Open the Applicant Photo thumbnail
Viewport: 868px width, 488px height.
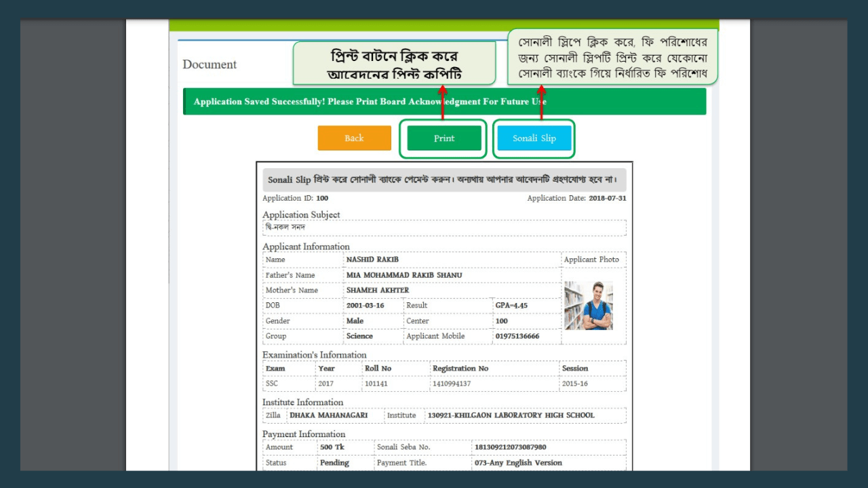(x=588, y=304)
